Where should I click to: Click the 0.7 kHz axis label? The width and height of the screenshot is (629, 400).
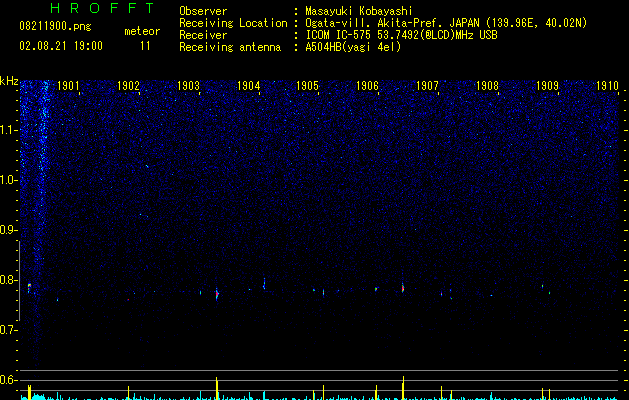(9, 330)
